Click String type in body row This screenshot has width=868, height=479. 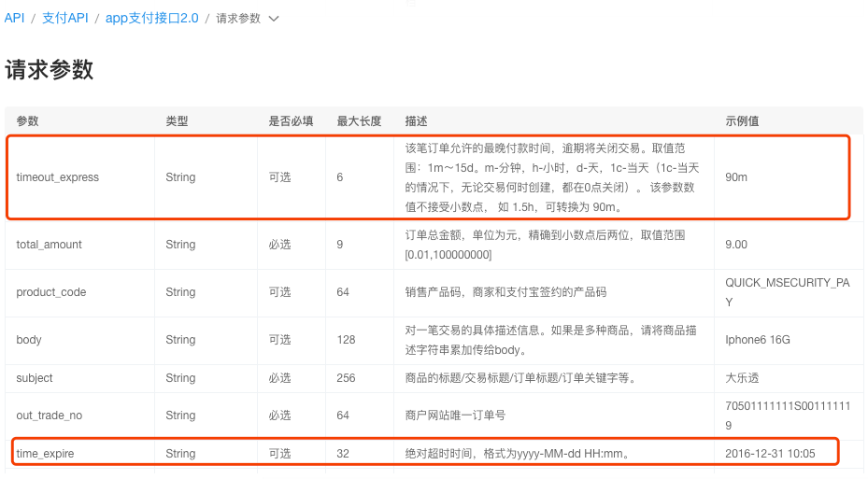coord(180,340)
